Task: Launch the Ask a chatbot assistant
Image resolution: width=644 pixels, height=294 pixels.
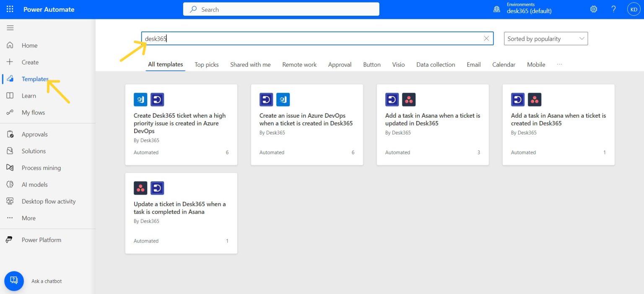Action: (14, 281)
